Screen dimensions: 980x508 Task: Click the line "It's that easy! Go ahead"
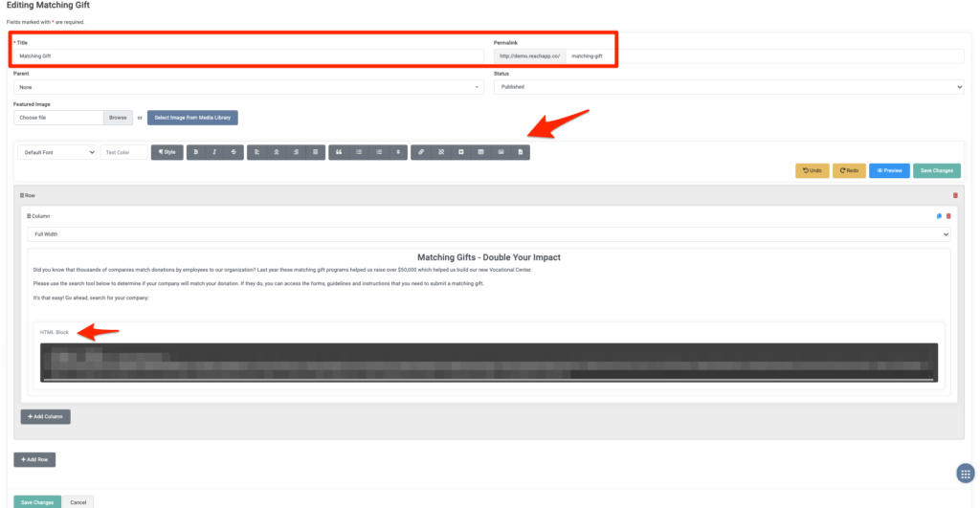91,298
